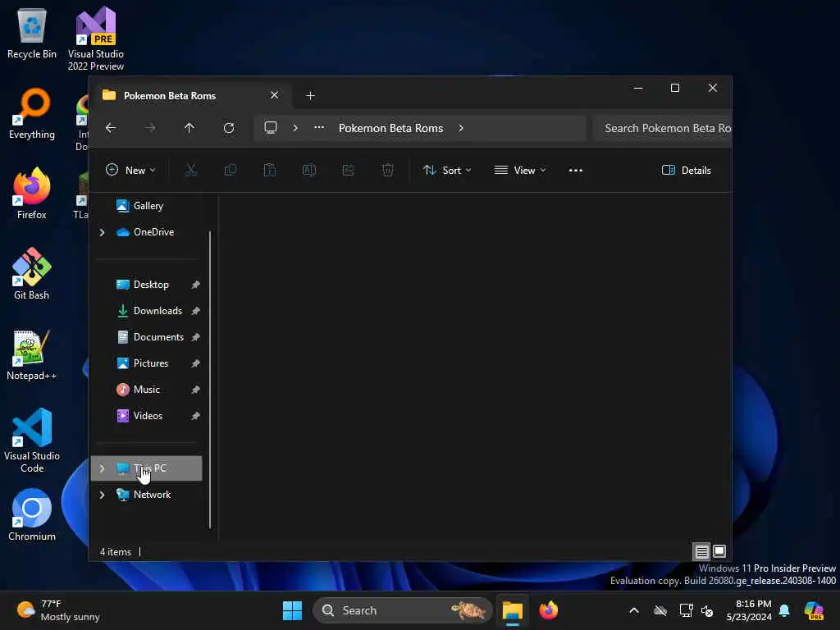
Task: Click the This PC monitor icon in address bar
Action: (x=271, y=128)
